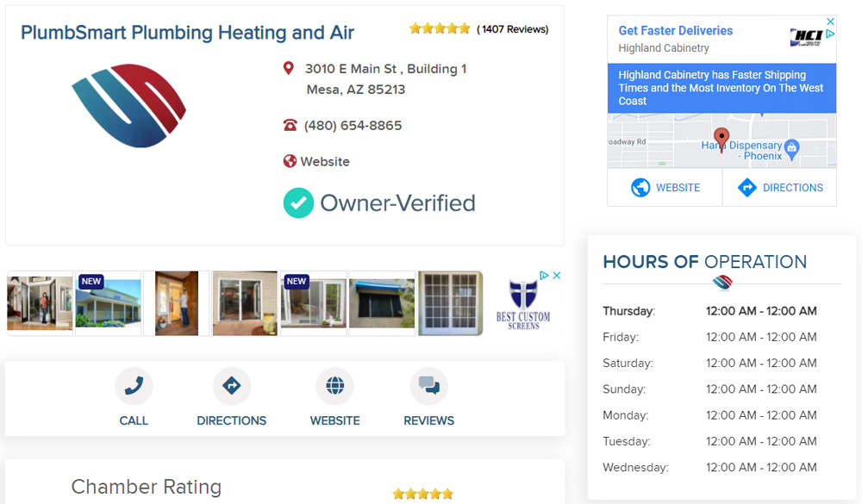The width and height of the screenshot is (862, 504).
Task: Click the HCI logo in the ad
Action: pos(806,37)
